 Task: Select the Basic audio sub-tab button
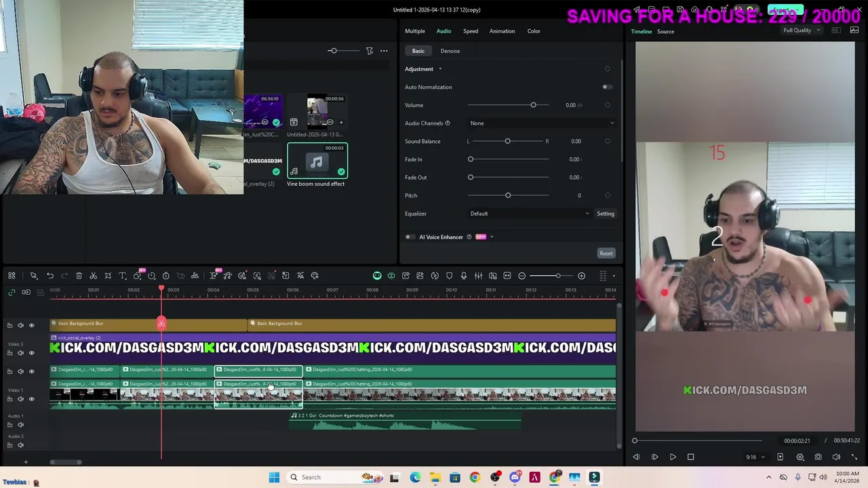coord(418,51)
